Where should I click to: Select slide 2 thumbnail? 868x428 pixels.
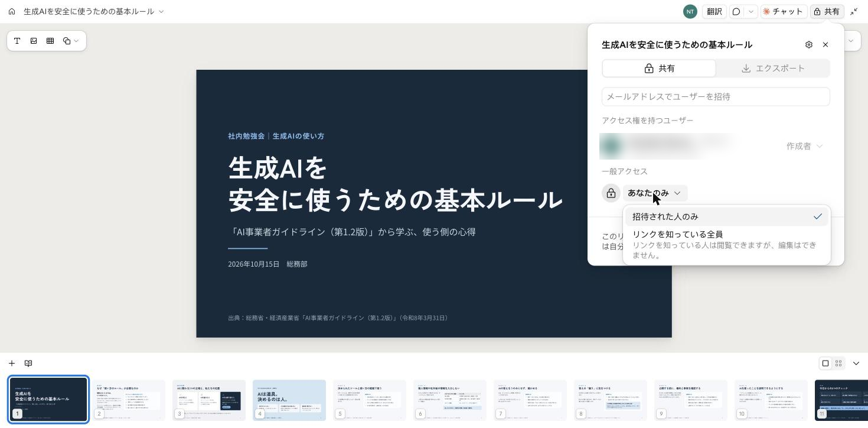tap(129, 400)
